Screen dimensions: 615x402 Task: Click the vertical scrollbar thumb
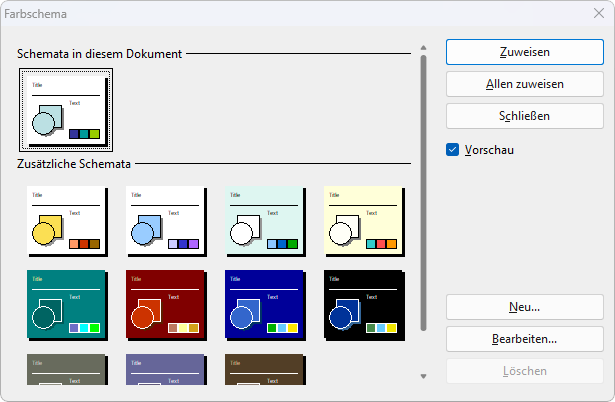(x=423, y=193)
